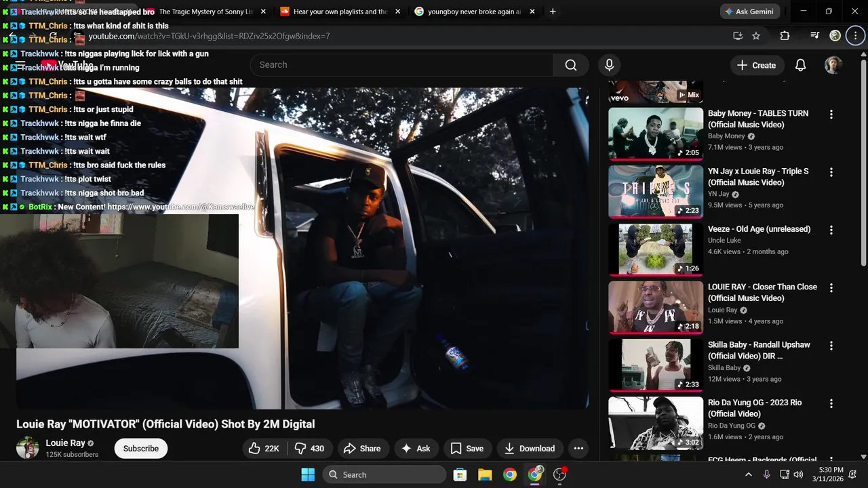
Task: Open options for Baby Money Tables Turn video
Action: tap(831, 115)
